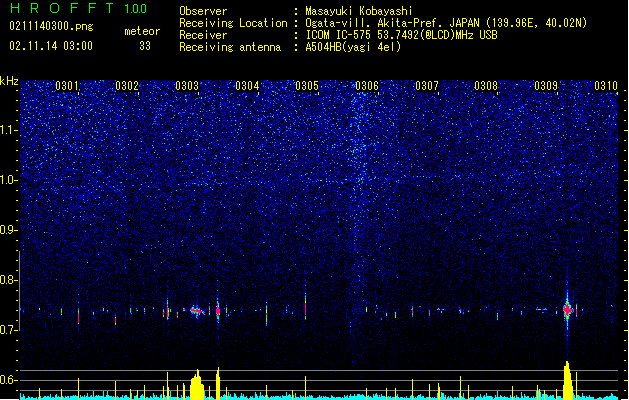Image resolution: width=629 pixels, height=400 pixels.
Task: Click the Observer field label
Action: pos(203,11)
